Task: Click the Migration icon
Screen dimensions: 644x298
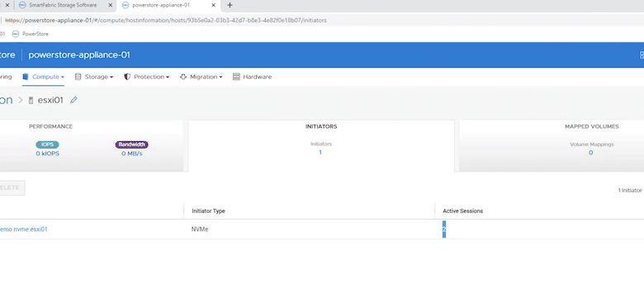Action: pos(183,77)
